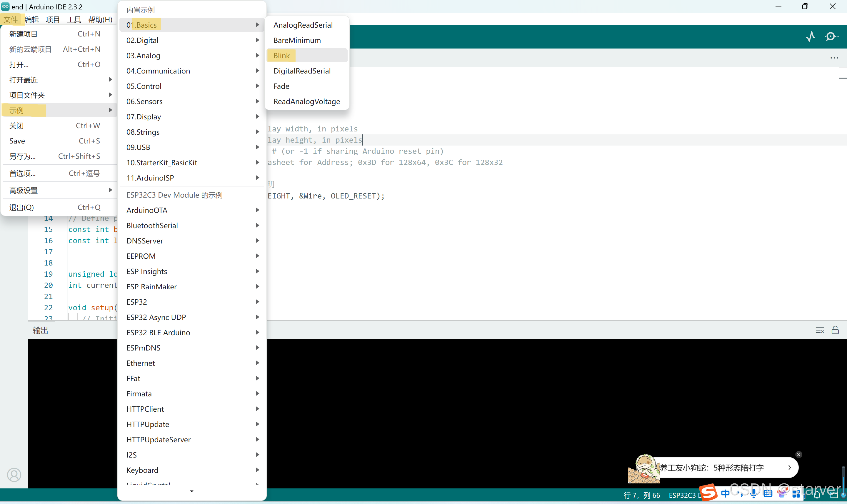The height and width of the screenshot is (504, 847).
Task: Expand the 03.Analog submenu arrow
Action: coord(257,55)
